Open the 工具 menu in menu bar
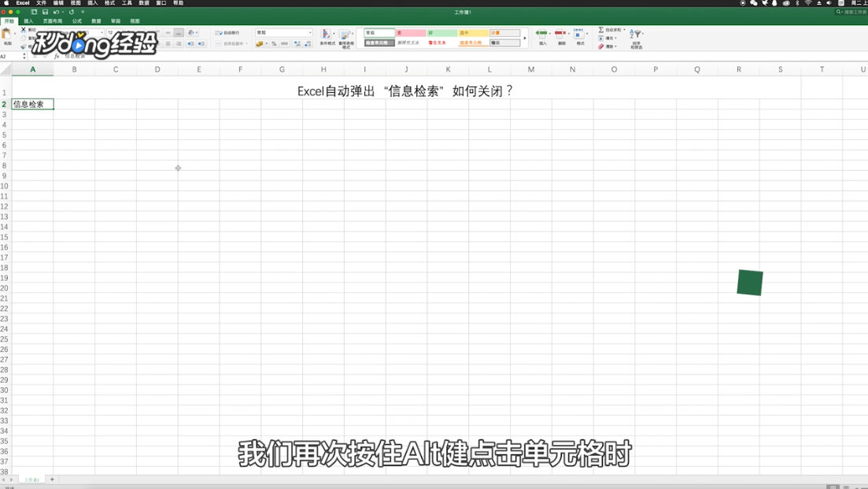Screen dimensions: 868x489 point(127,3)
